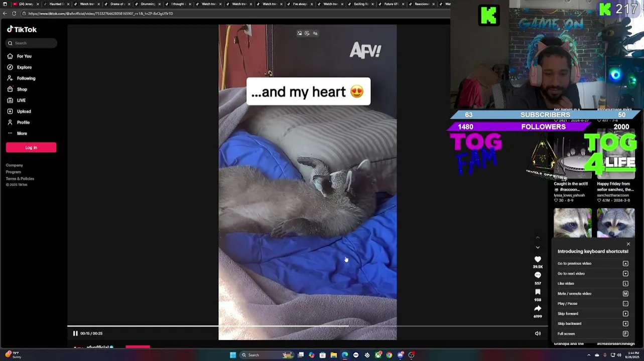644x361 pixels.
Task: Open the Upload page
Action: [x=19, y=111]
